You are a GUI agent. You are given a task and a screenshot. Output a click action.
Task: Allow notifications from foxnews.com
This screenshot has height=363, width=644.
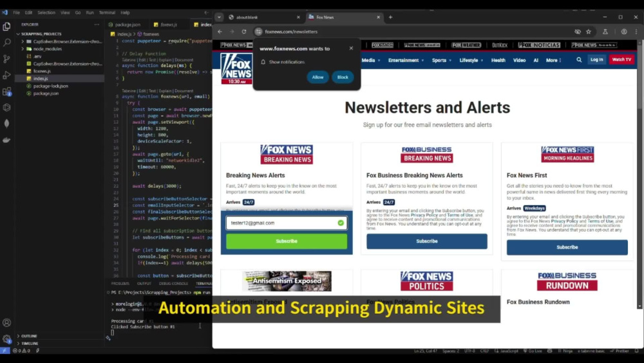(317, 77)
